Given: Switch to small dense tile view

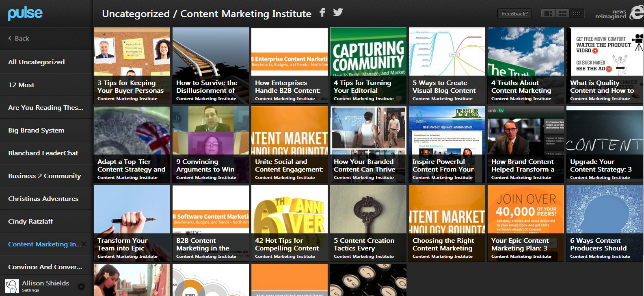Looking at the screenshot, I should (x=577, y=13).
